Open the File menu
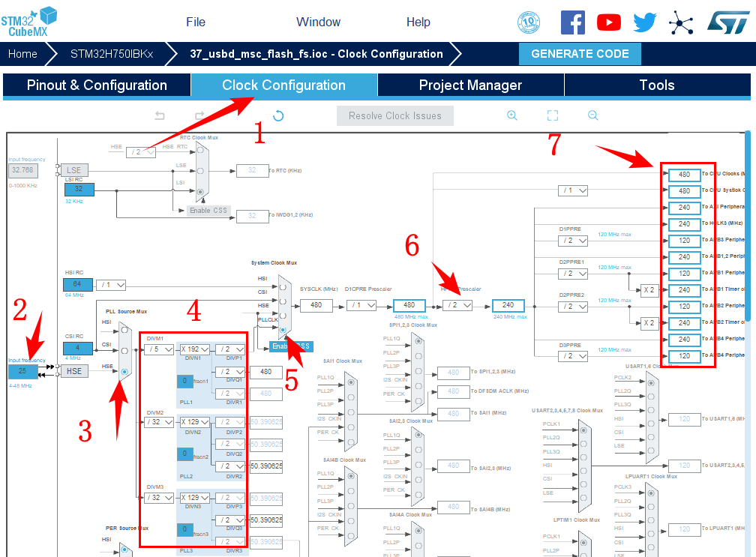The height and width of the screenshot is (557, 756). click(x=196, y=22)
